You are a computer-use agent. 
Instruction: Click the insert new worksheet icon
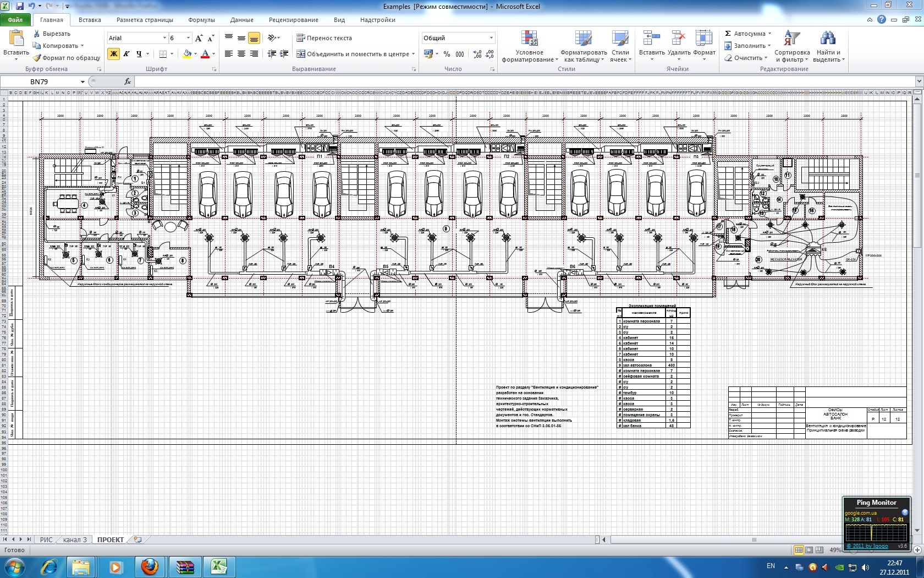(137, 539)
